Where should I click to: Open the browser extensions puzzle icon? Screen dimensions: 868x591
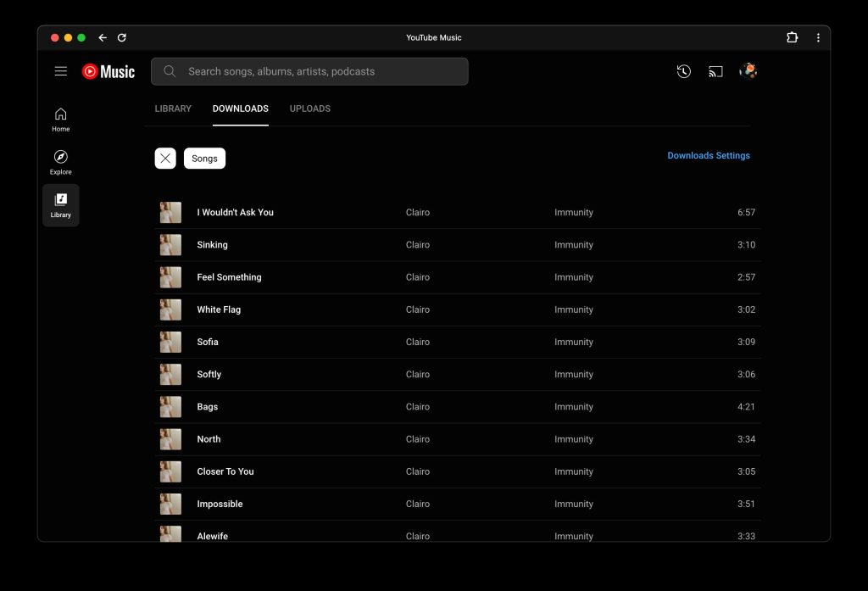point(793,37)
